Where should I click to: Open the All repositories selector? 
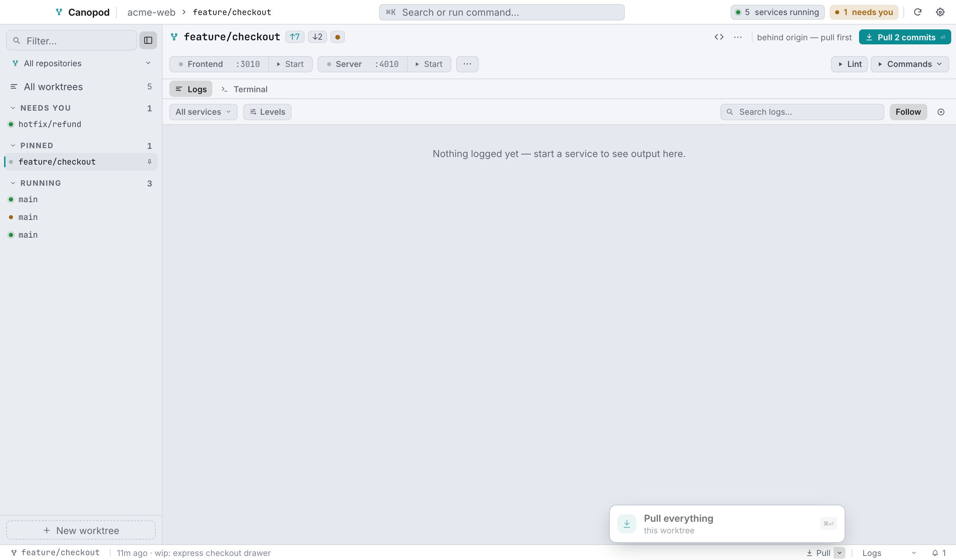[x=81, y=64]
